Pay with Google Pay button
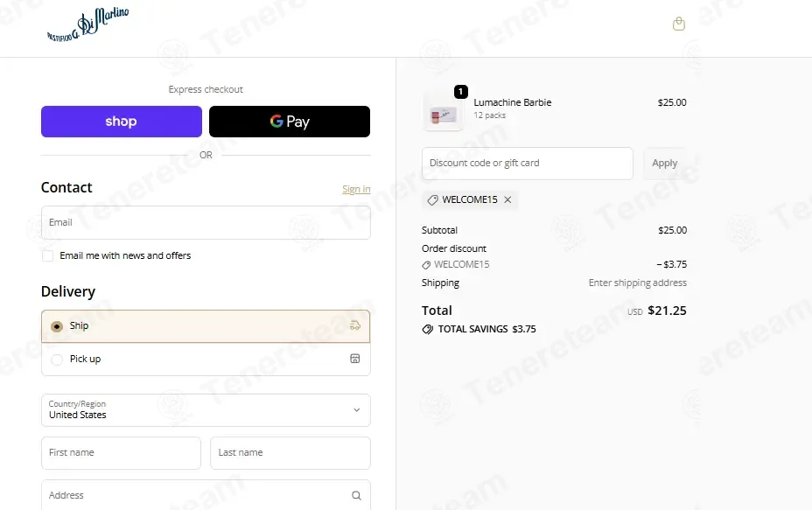The width and height of the screenshot is (812, 510). coord(290,122)
